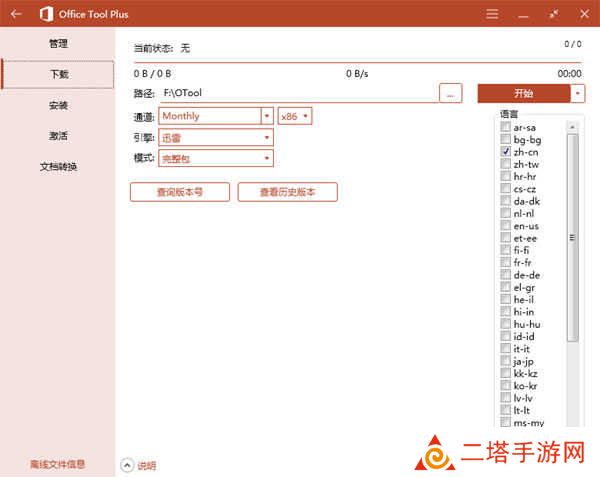The image size is (600, 477).
Task: Click the path browse button
Action: [450, 93]
